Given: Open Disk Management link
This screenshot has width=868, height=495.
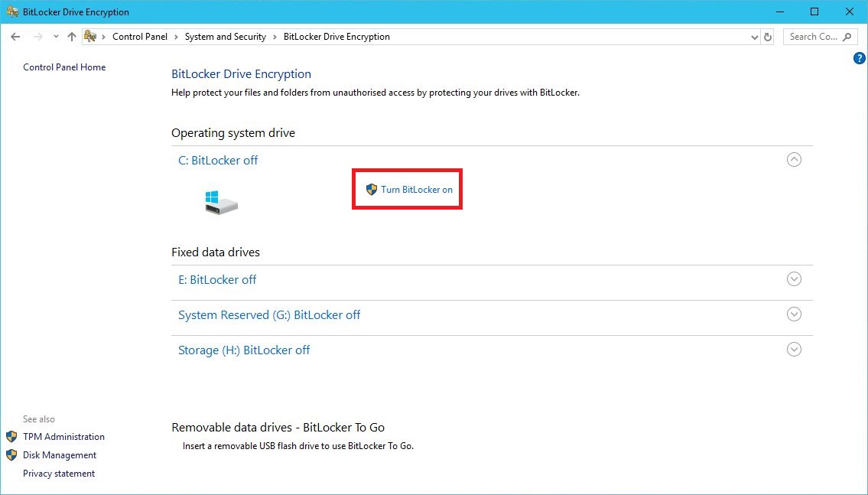Looking at the screenshot, I should (59, 454).
